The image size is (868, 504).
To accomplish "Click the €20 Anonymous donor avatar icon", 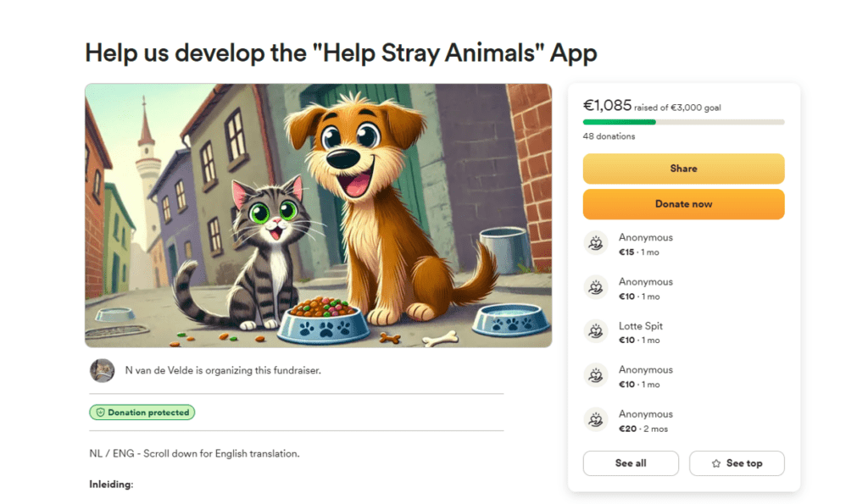I will coord(597,419).
